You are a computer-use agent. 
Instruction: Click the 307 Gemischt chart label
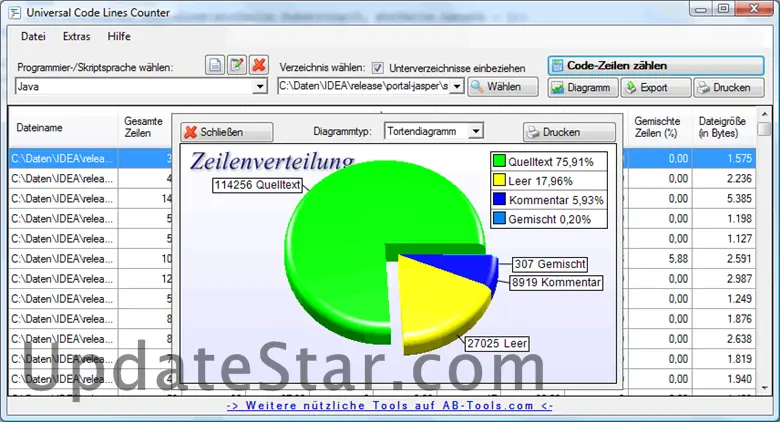click(550, 264)
